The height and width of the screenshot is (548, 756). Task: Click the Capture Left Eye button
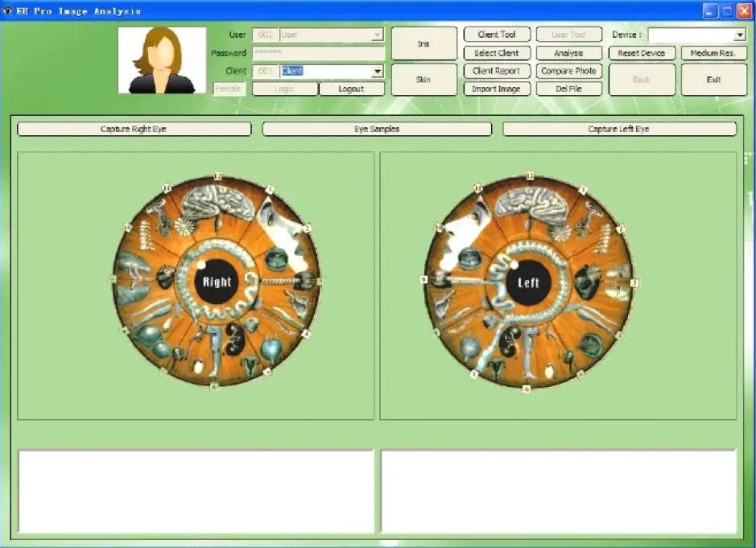(619, 129)
